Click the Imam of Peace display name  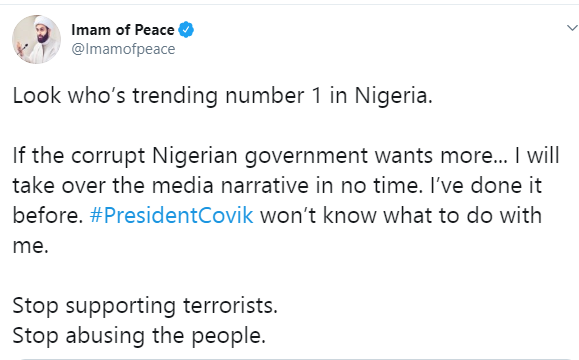point(123,30)
